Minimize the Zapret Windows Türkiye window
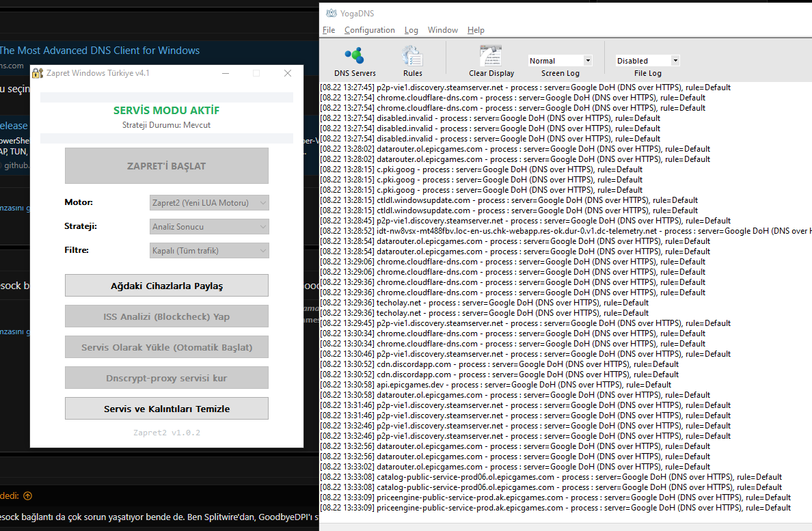Viewport: 812px width, 531px height. click(226, 74)
